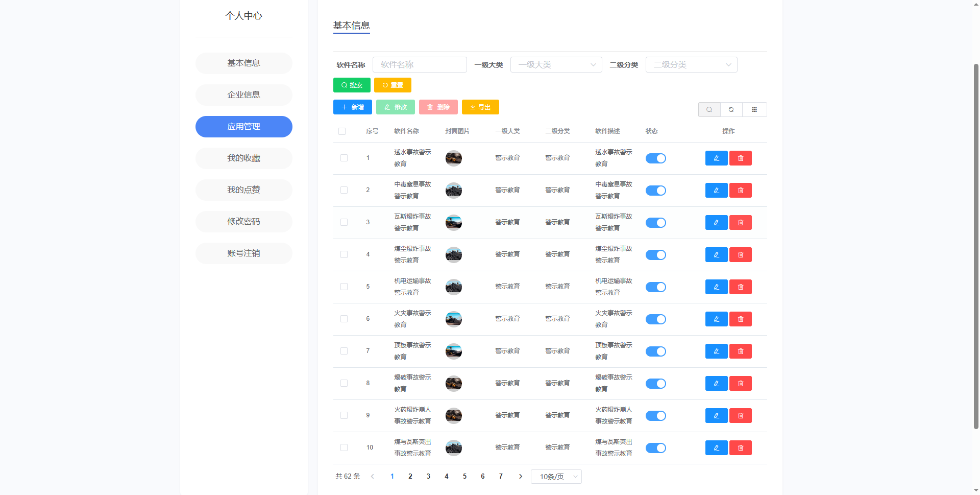
Task: Select all rows header checkbox
Action: tap(342, 131)
